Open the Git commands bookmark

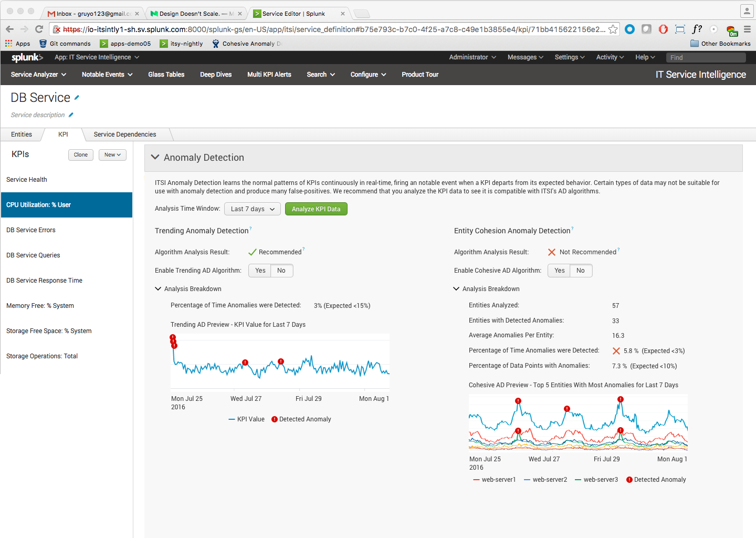pyautogui.click(x=65, y=44)
